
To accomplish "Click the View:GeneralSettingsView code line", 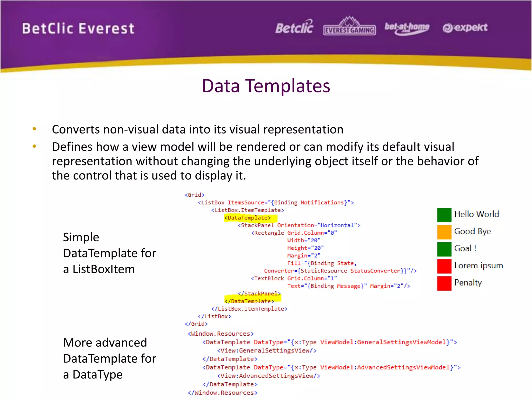I will (267, 351).
